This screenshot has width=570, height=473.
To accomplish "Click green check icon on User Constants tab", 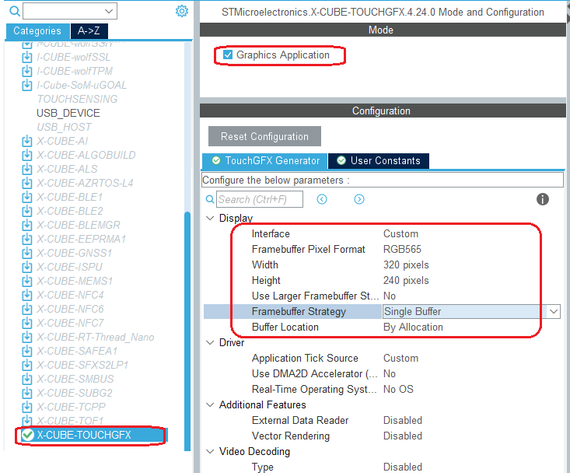I will pos(341,160).
